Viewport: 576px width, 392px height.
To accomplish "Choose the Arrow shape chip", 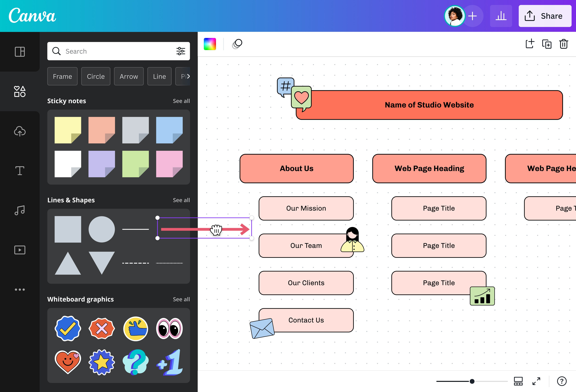I will pyautogui.click(x=129, y=76).
